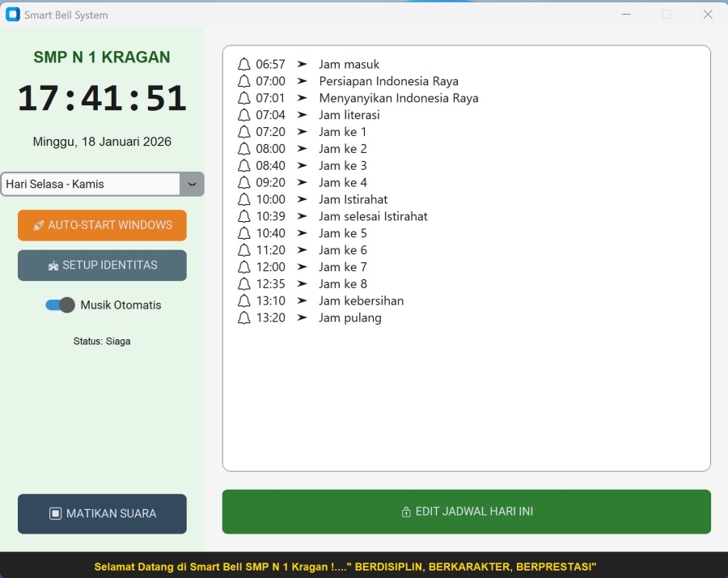Click the bell icon for 13:20 Jam pulang
This screenshot has height=578, width=728.
tap(244, 318)
